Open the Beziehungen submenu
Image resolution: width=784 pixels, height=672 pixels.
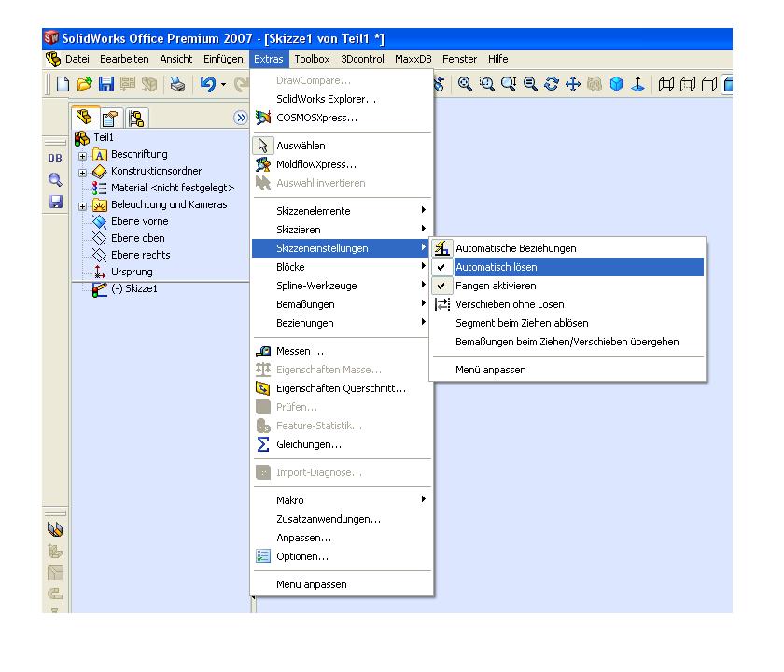[342, 323]
